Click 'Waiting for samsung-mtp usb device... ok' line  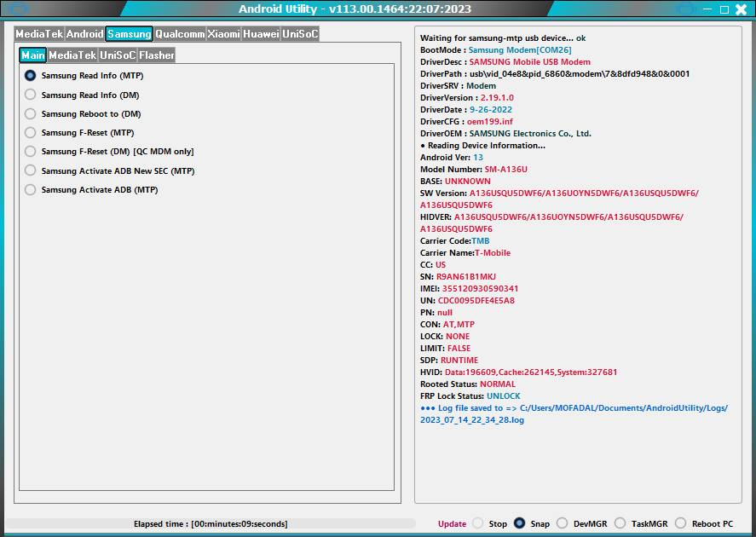503,38
